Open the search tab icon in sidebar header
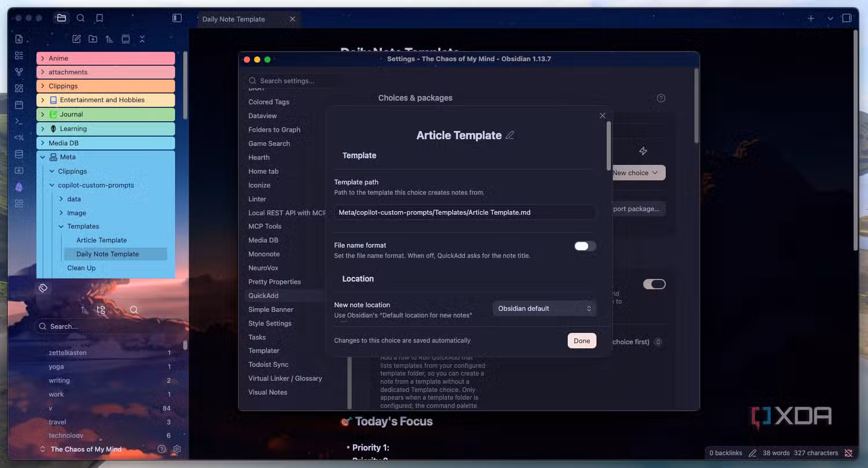Viewport: 868px width, 468px height. pyautogui.click(x=80, y=19)
